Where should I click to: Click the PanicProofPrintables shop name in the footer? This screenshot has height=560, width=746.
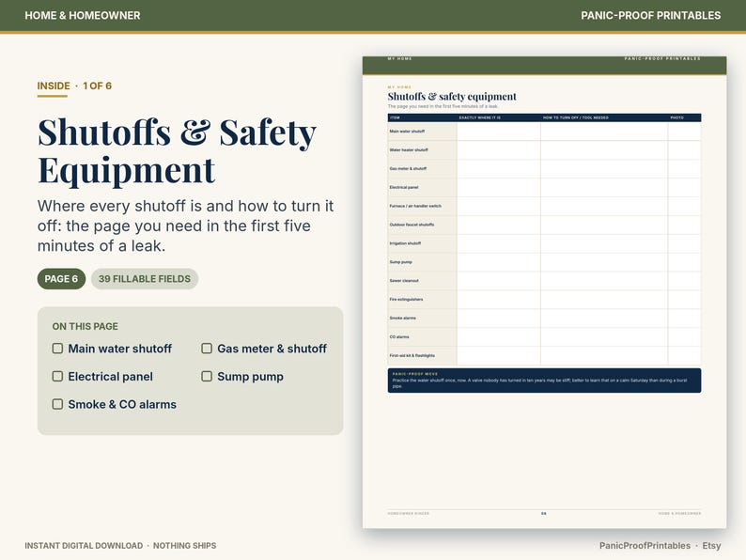pos(645,546)
